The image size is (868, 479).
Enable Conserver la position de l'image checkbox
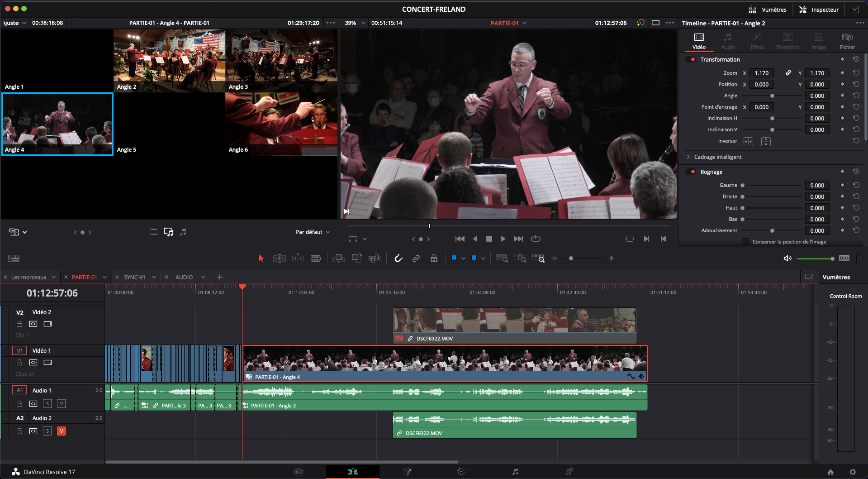745,242
